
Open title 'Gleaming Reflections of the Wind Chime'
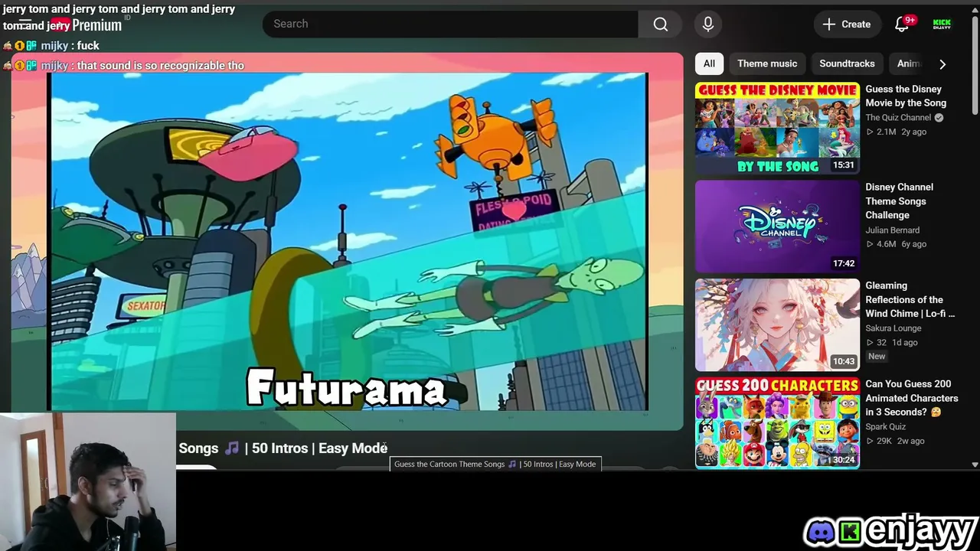tap(910, 299)
